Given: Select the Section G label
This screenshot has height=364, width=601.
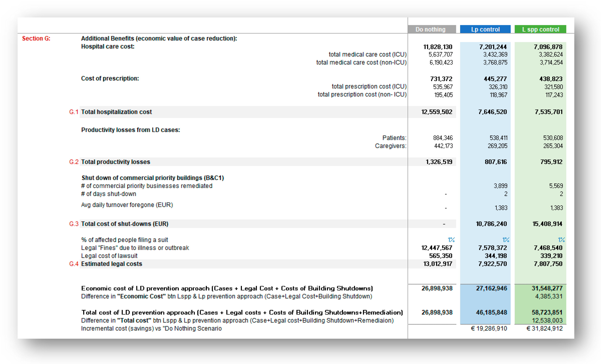Looking at the screenshot, I should click(36, 38).
